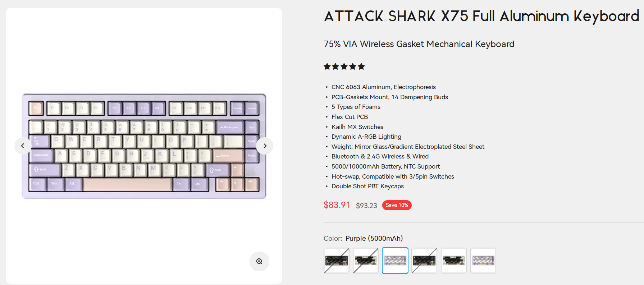Click the red Save 10% badge

tap(397, 205)
